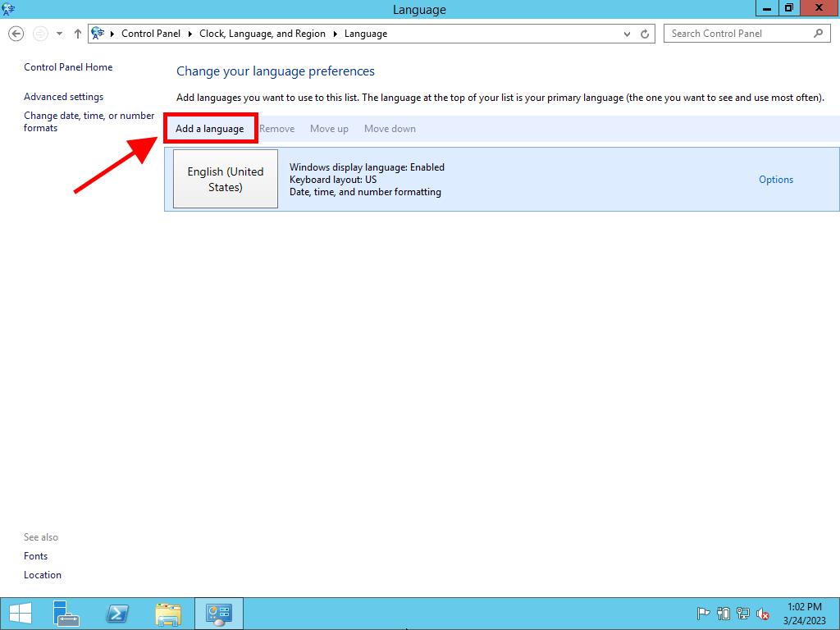Click Action Center flag in tray

[x=703, y=614]
